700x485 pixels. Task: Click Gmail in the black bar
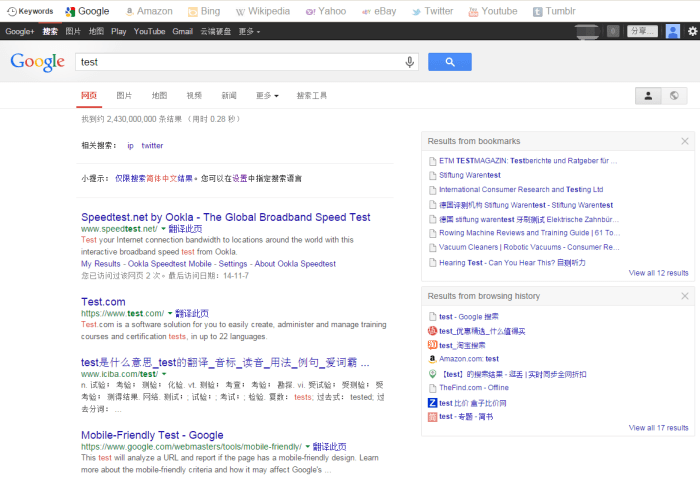coord(183,31)
